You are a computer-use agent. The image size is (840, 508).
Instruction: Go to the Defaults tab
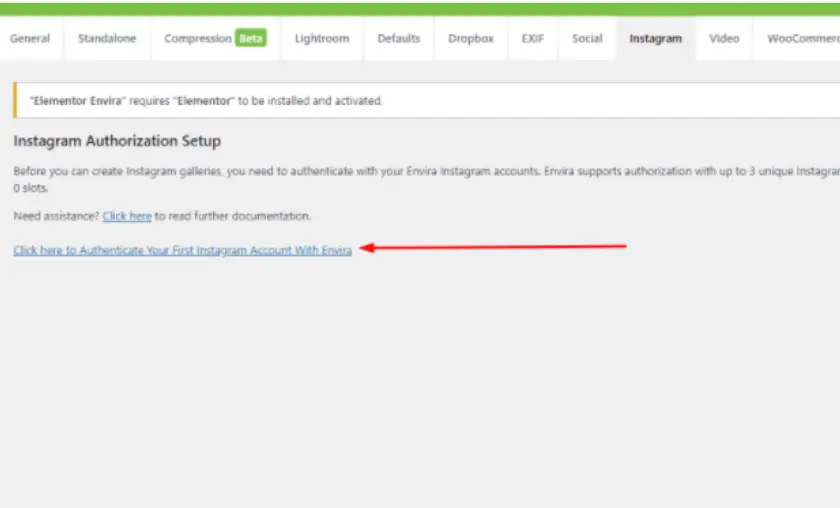pyautogui.click(x=399, y=39)
